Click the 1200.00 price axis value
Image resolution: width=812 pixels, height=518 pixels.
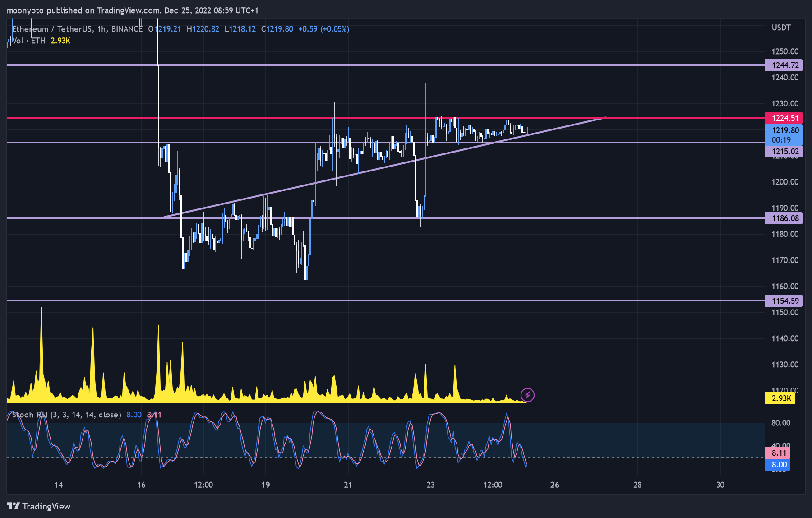pos(785,182)
